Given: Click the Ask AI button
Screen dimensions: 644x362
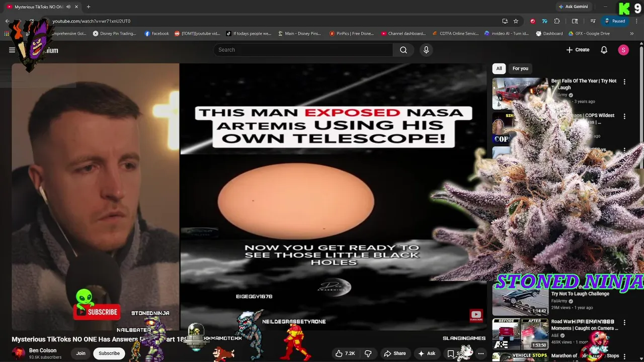Looking at the screenshot, I should [x=427, y=353].
